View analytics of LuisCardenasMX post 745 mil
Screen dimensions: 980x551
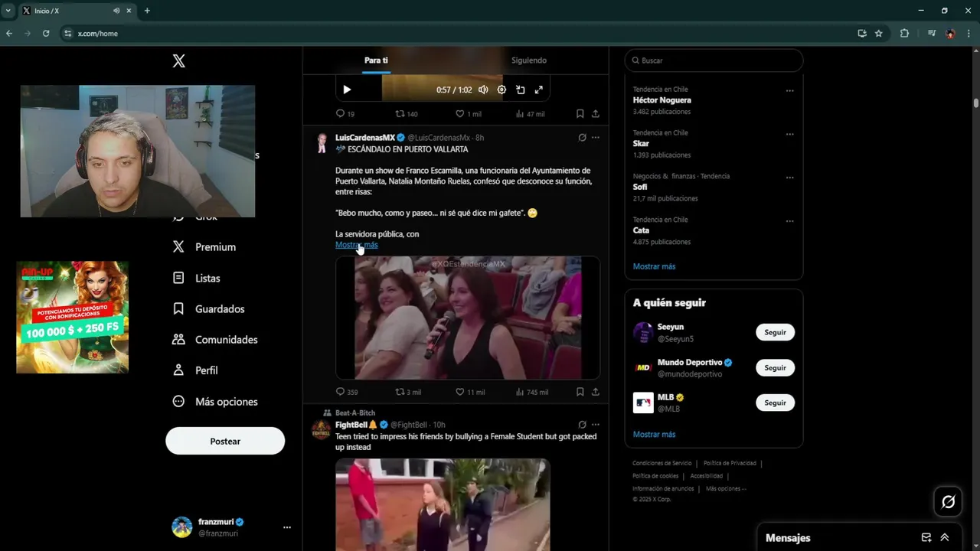coord(532,392)
